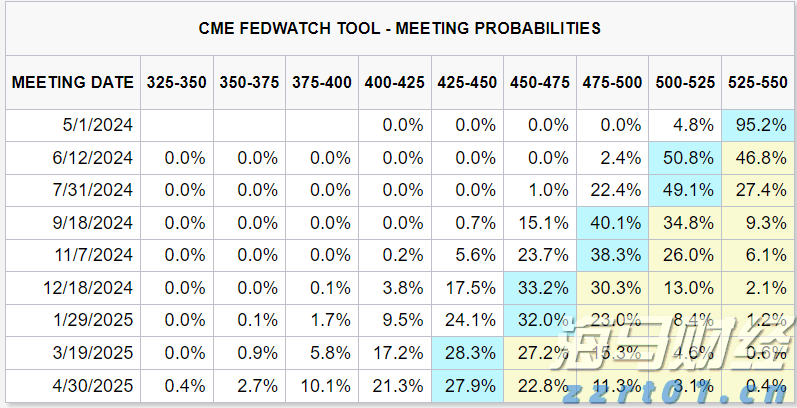The width and height of the screenshot is (797, 408).
Task: Select the 6/12/2024 meeting date
Action: click(x=96, y=158)
